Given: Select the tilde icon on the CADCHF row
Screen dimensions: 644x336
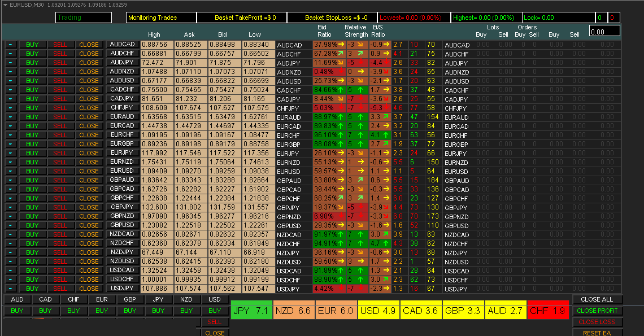Looking at the screenshot, I should 11,90.
